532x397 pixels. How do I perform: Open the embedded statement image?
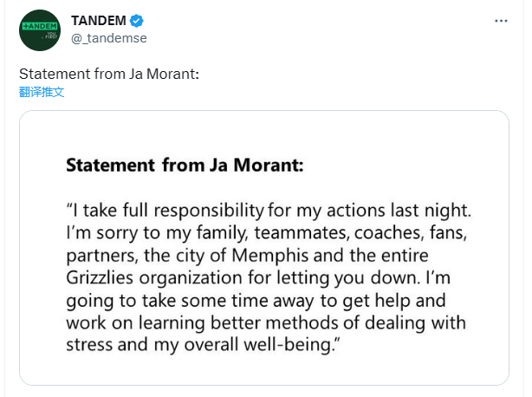(x=264, y=247)
